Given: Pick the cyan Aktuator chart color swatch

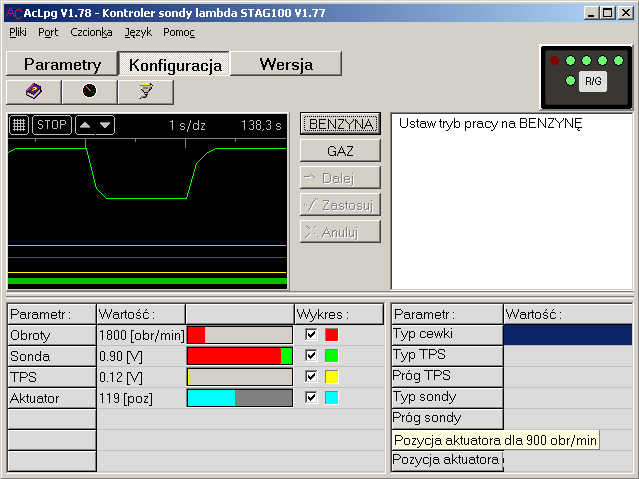Looking at the screenshot, I should click(x=332, y=397).
